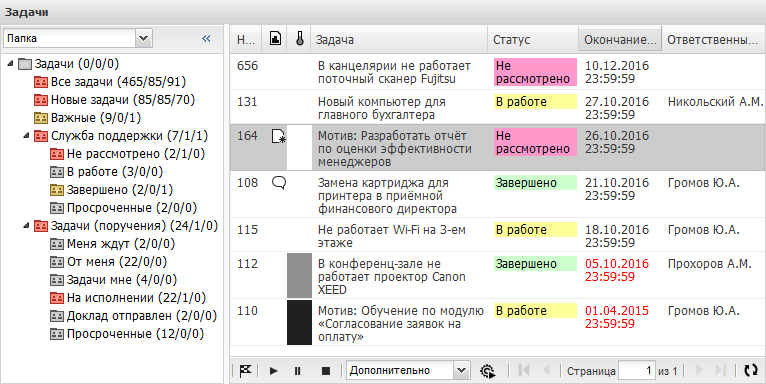The height and width of the screenshot is (384, 766).
Task: Click the gray priority swatch of task 112
Action: click(x=299, y=276)
